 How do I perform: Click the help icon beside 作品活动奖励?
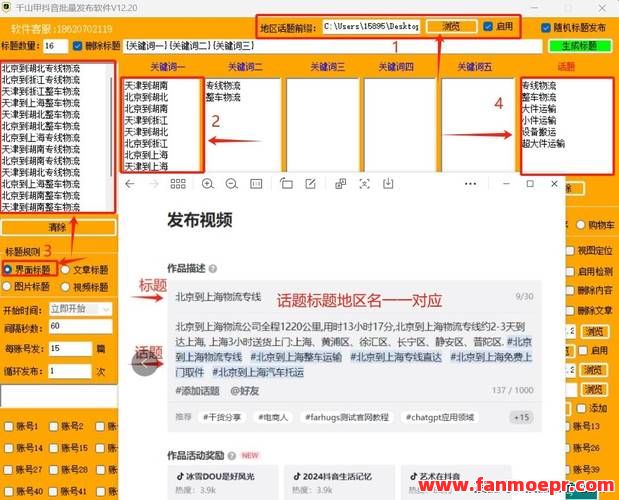tap(232, 456)
